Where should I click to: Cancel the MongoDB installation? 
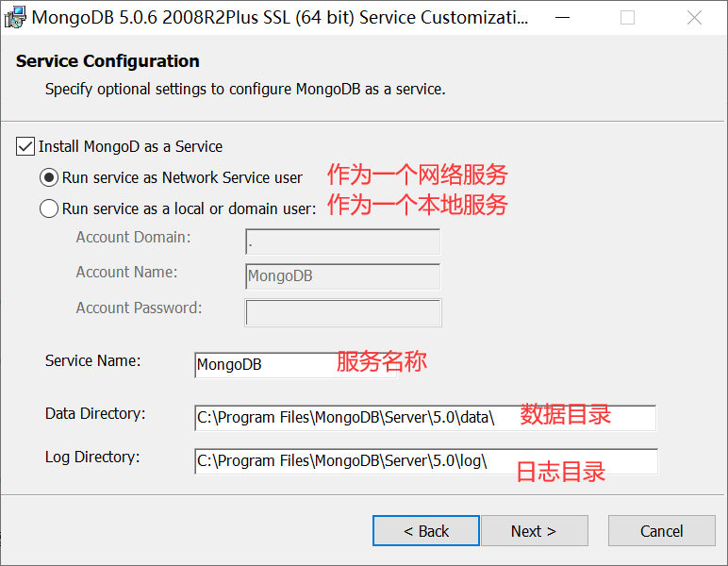pos(662,531)
